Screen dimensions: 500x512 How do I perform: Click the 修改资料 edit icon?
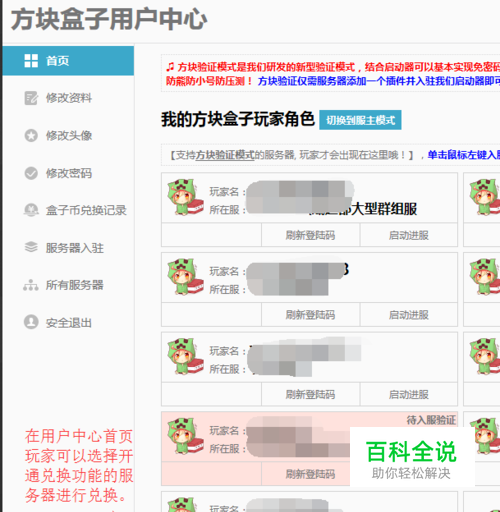pos(31,98)
